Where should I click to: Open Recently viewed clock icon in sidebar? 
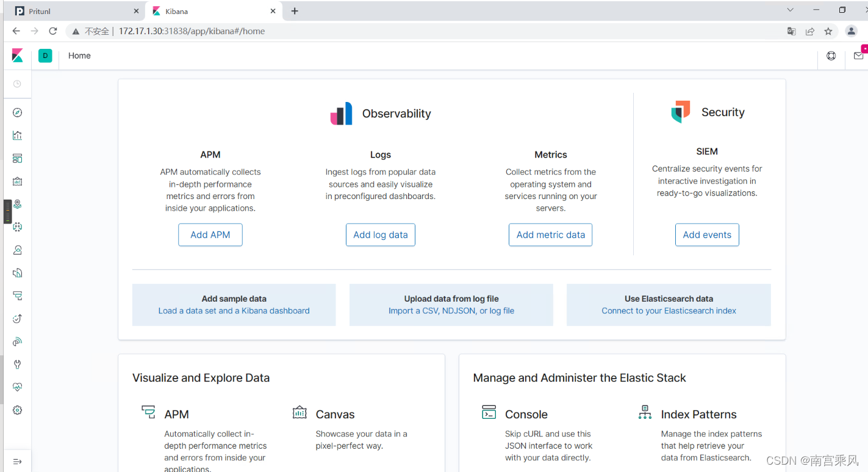pyautogui.click(x=17, y=84)
